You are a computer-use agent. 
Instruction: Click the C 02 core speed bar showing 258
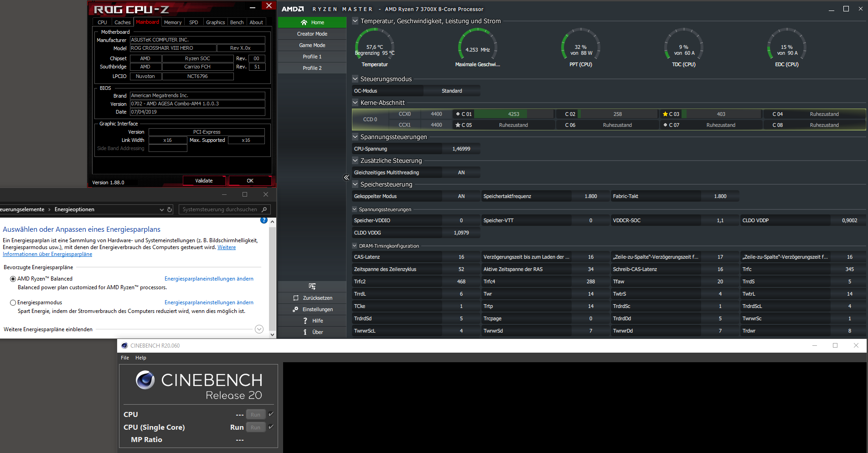pos(618,114)
